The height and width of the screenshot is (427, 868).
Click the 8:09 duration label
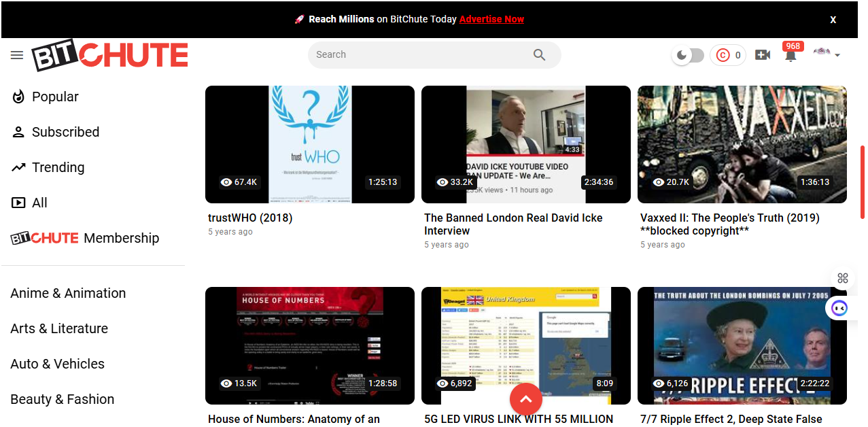click(605, 383)
